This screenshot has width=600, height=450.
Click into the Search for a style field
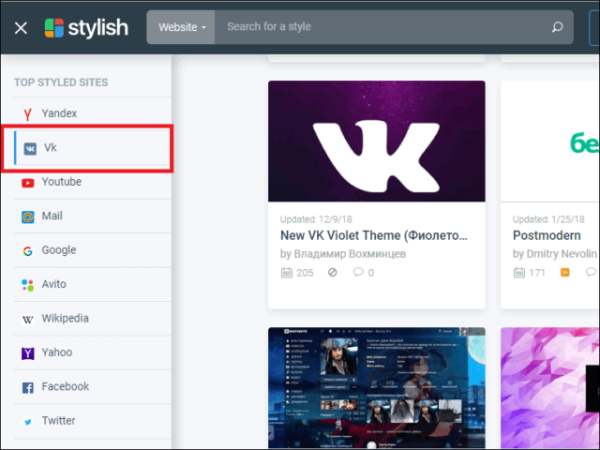point(383,27)
